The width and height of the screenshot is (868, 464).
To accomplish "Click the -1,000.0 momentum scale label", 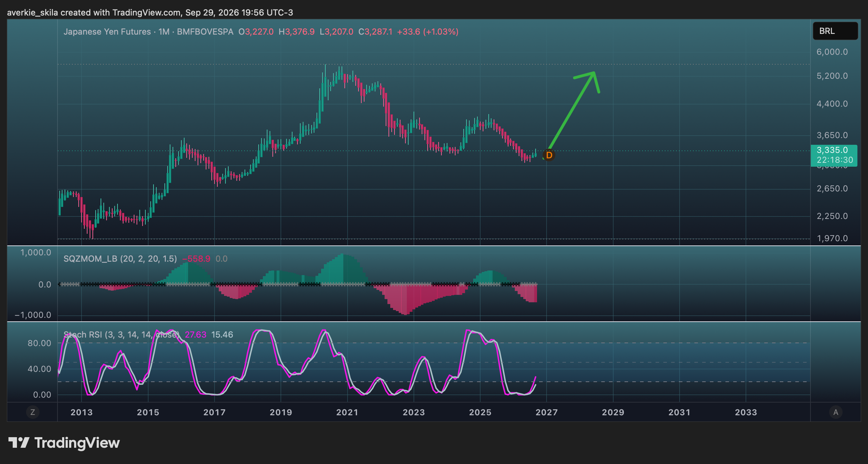I will [x=33, y=315].
